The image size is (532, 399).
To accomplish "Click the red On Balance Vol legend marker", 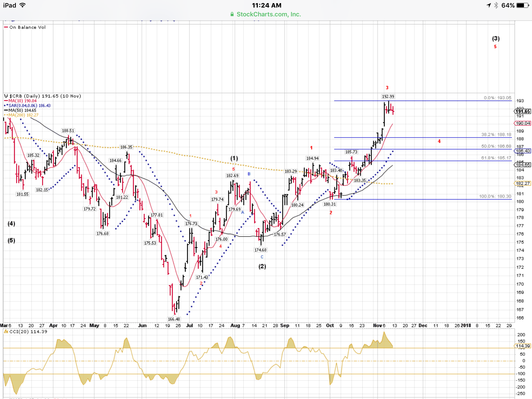I will [6, 27].
